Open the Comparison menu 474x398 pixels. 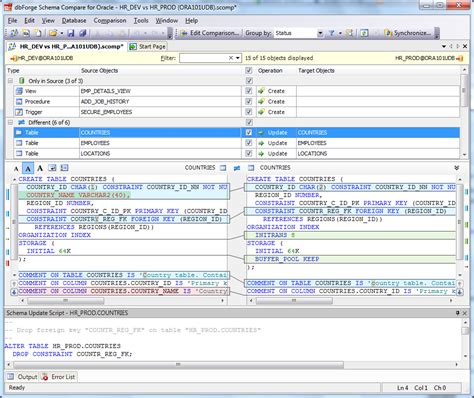[x=110, y=21]
